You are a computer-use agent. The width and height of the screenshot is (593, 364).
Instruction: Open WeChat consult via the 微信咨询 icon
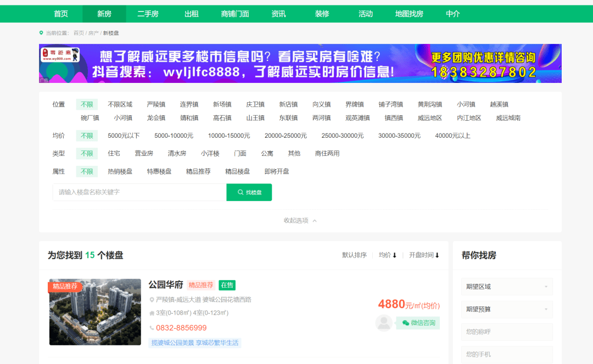pyautogui.click(x=417, y=323)
